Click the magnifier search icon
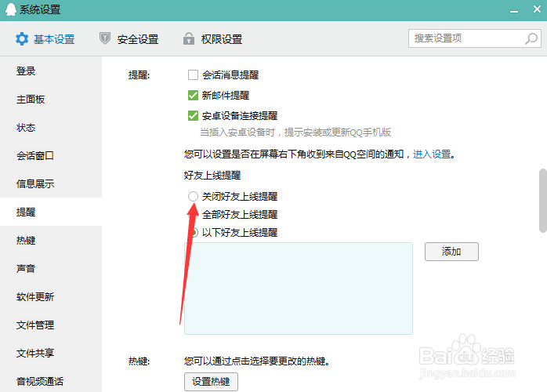This screenshot has width=547, height=392. click(x=531, y=38)
